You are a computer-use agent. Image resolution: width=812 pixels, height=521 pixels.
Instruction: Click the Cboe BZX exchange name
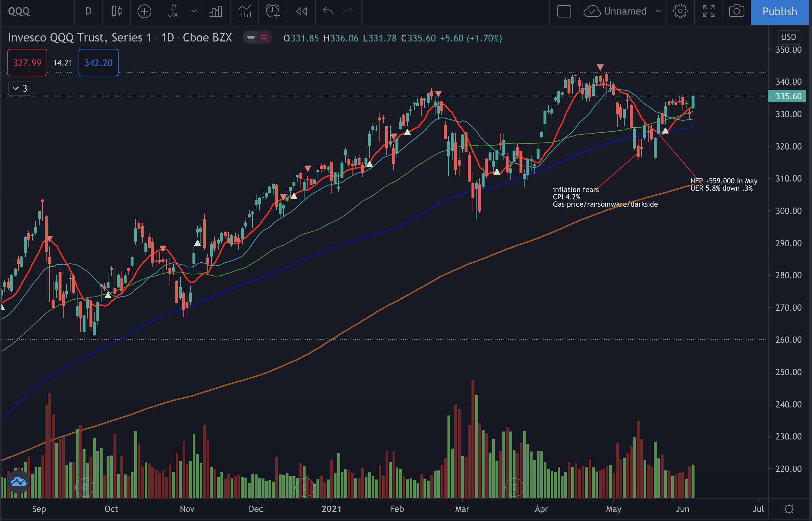(207, 38)
